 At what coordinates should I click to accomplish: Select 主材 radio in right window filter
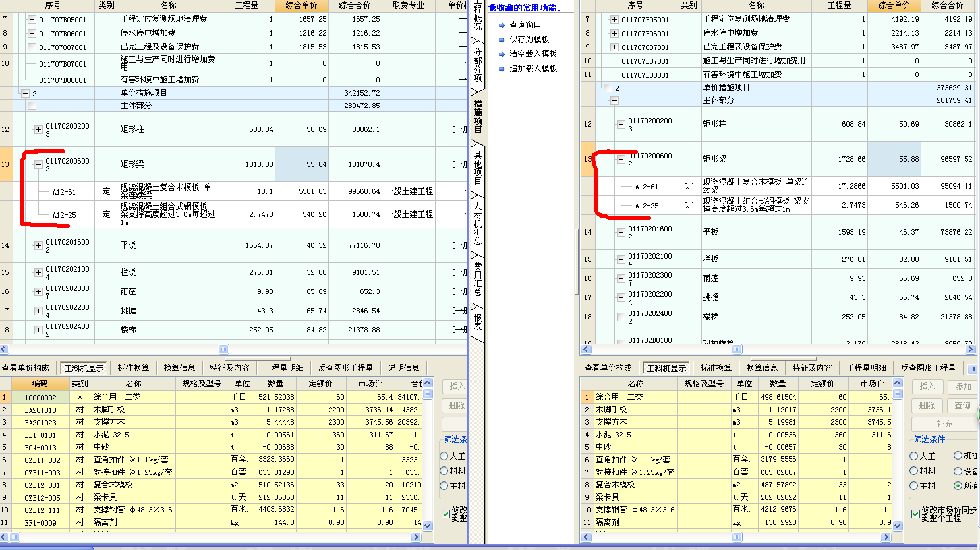pyautogui.click(x=914, y=486)
